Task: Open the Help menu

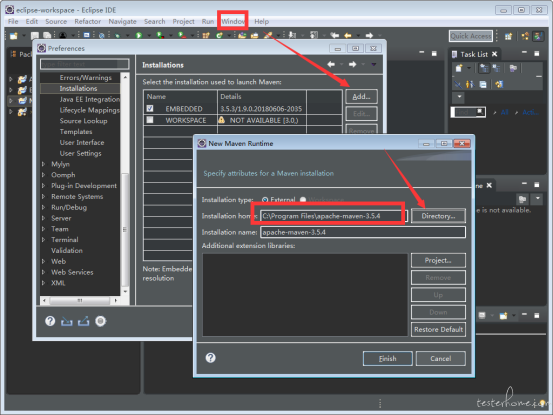Action: [262, 22]
